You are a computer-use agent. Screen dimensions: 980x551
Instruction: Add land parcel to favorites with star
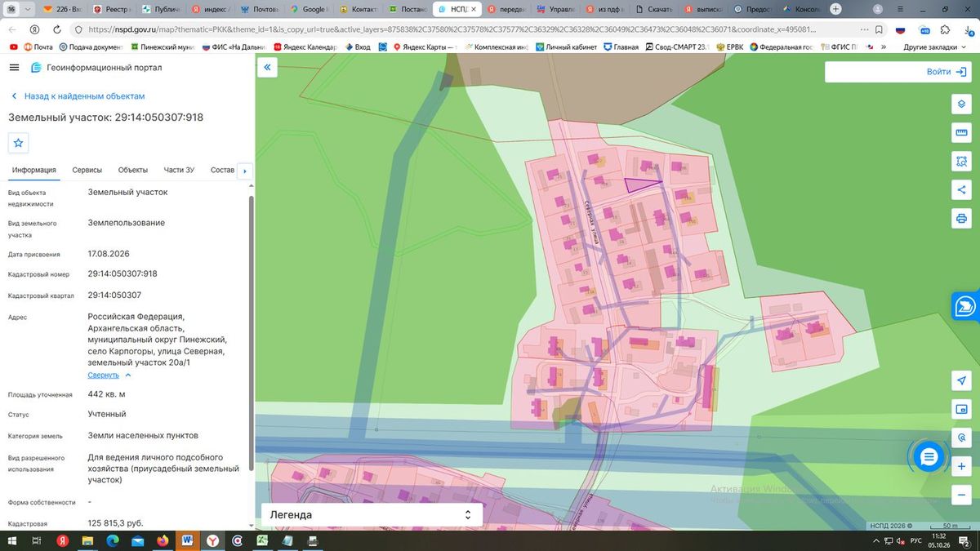pos(19,142)
